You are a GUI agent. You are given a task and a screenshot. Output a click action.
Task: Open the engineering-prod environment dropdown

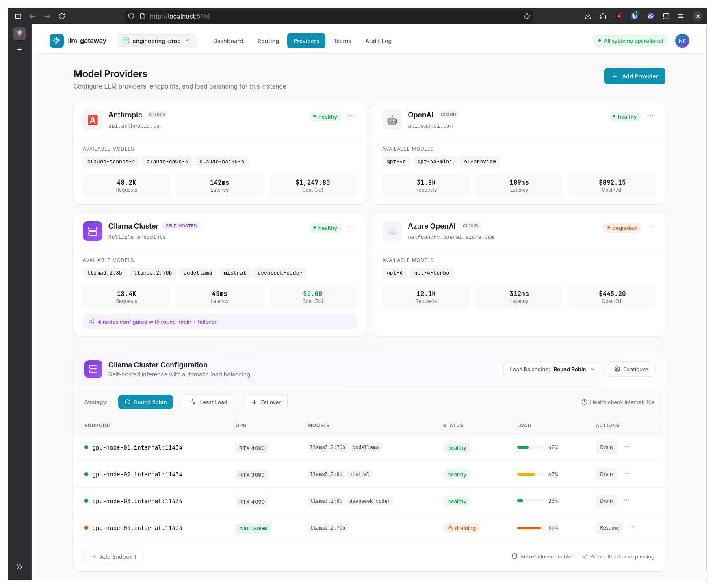(156, 41)
